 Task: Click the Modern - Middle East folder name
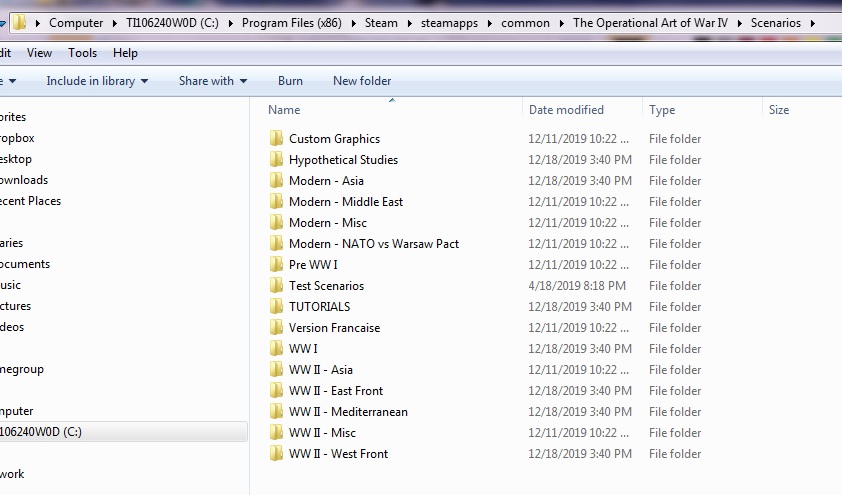click(346, 201)
